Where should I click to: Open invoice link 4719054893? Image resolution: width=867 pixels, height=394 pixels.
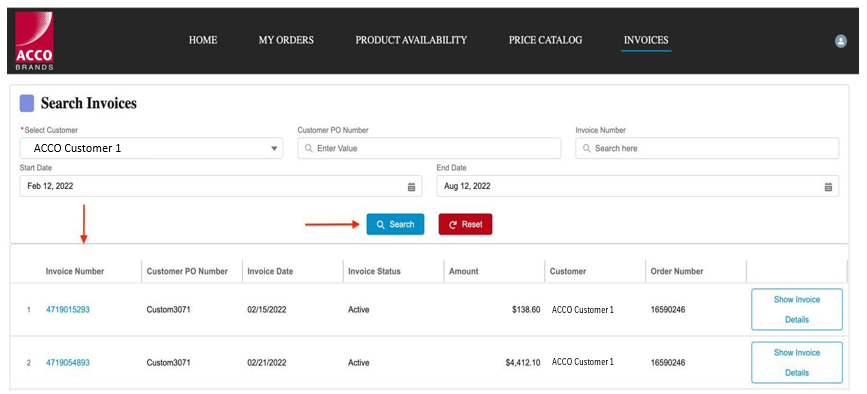click(x=67, y=363)
